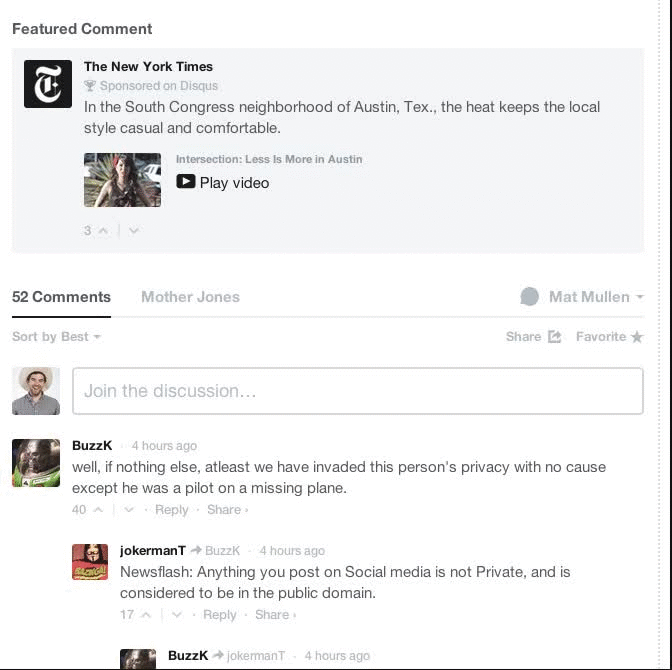Image resolution: width=672 pixels, height=670 pixels.
Task: Downvote jokermanT's Newsflash reply
Action: 177,615
